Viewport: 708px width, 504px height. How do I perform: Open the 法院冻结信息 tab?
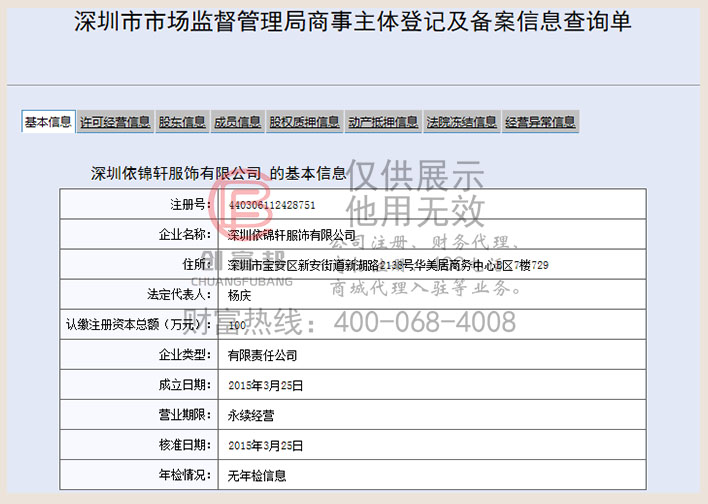click(x=461, y=122)
